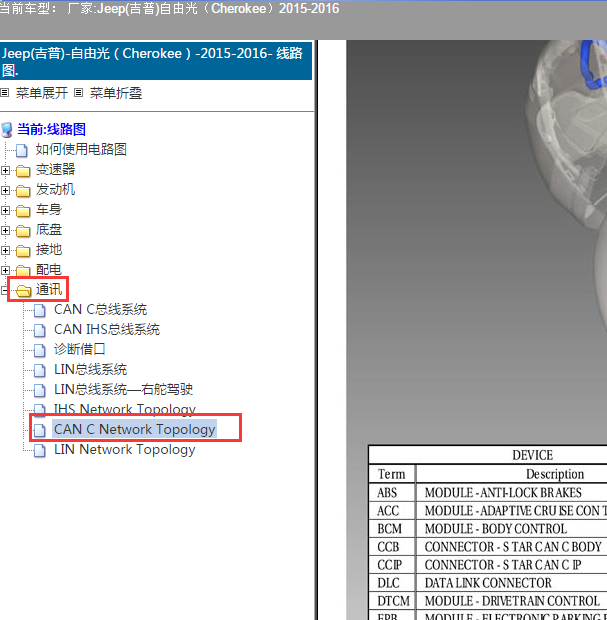This screenshot has height=620, width=607.
Task: Expand the 底盘 tree node
Action: [x=5, y=231]
